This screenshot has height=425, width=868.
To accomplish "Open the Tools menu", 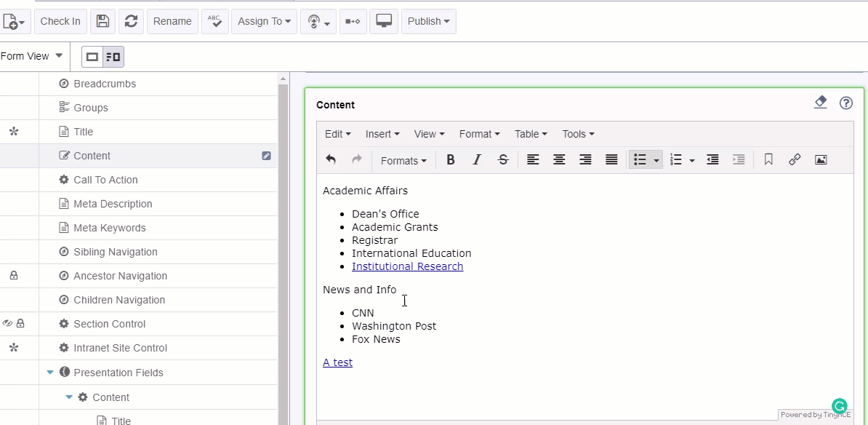I will (x=579, y=134).
